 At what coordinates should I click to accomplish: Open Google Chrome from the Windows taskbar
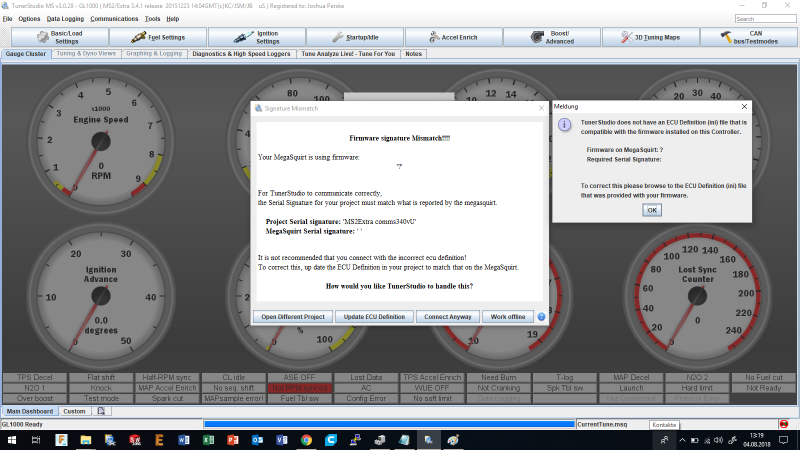tap(306, 439)
